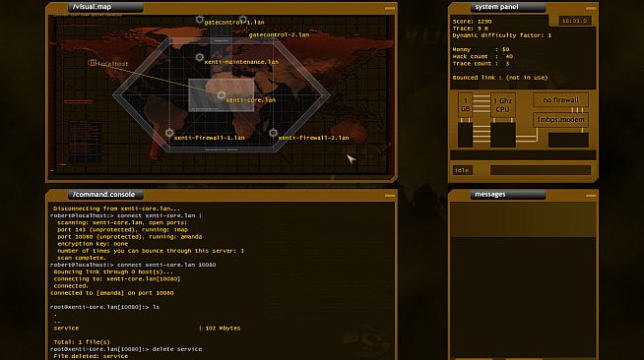Click the memory chip block under 1 GB
Image resolution: width=644 pixels, height=360 pixels.
pyautogui.click(x=465, y=135)
